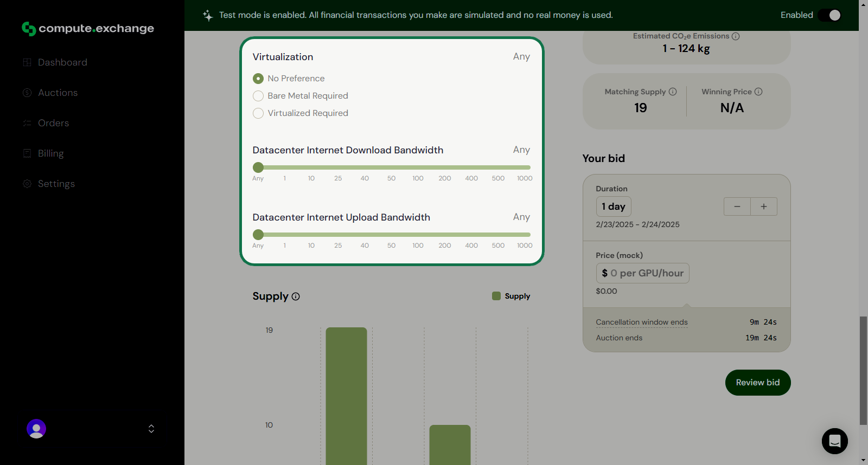The image size is (868, 465).
Task: Click the Matching Supply info icon
Action: tap(673, 92)
